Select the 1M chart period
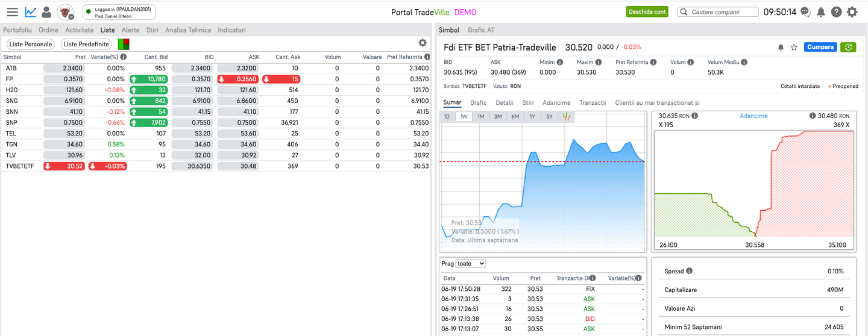The width and height of the screenshot is (868, 336). [480, 116]
